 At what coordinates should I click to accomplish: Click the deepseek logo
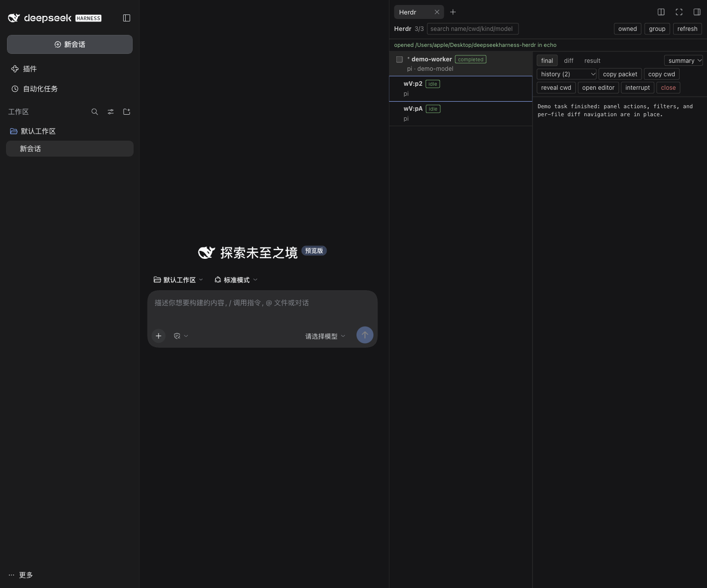click(55, 18)
